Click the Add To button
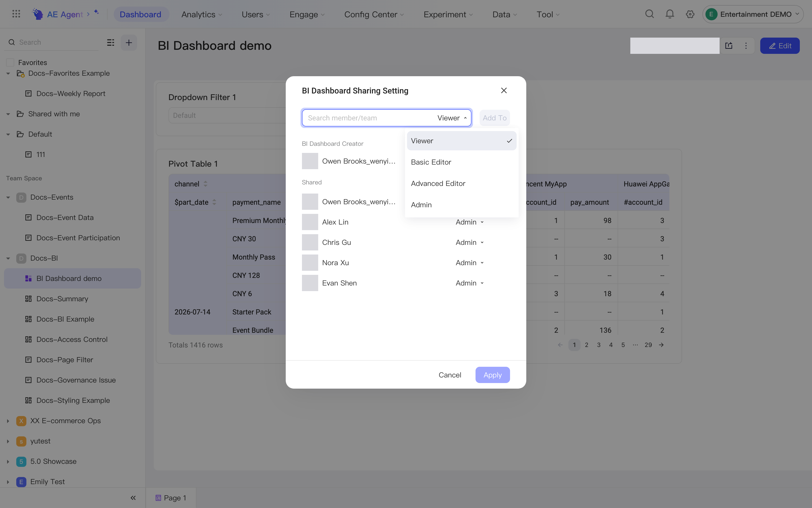812x508 pixels. pyautogui.click(x=495, y=118)
